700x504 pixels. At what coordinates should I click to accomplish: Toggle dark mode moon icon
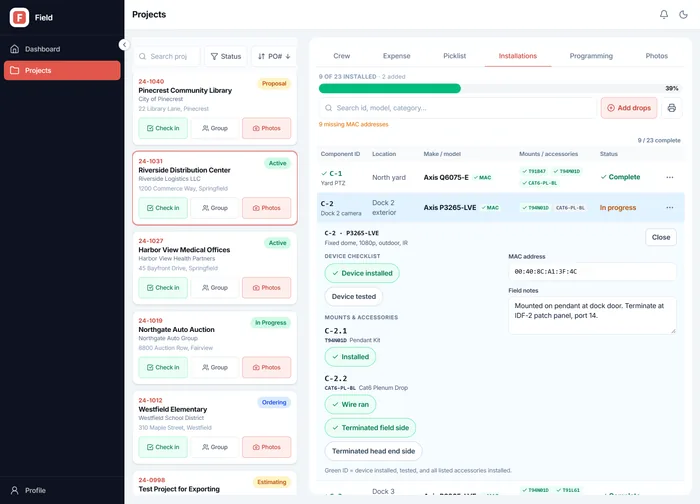pyautogui.click(x=683, y=15)
